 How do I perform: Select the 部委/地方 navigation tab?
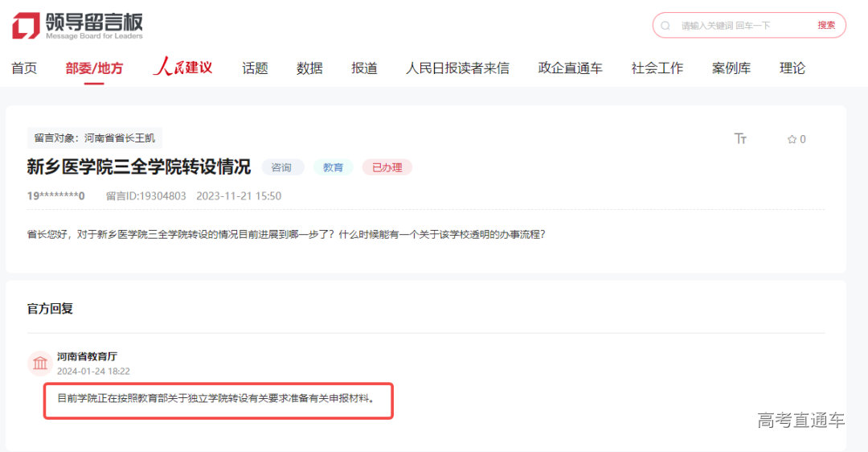94,68
